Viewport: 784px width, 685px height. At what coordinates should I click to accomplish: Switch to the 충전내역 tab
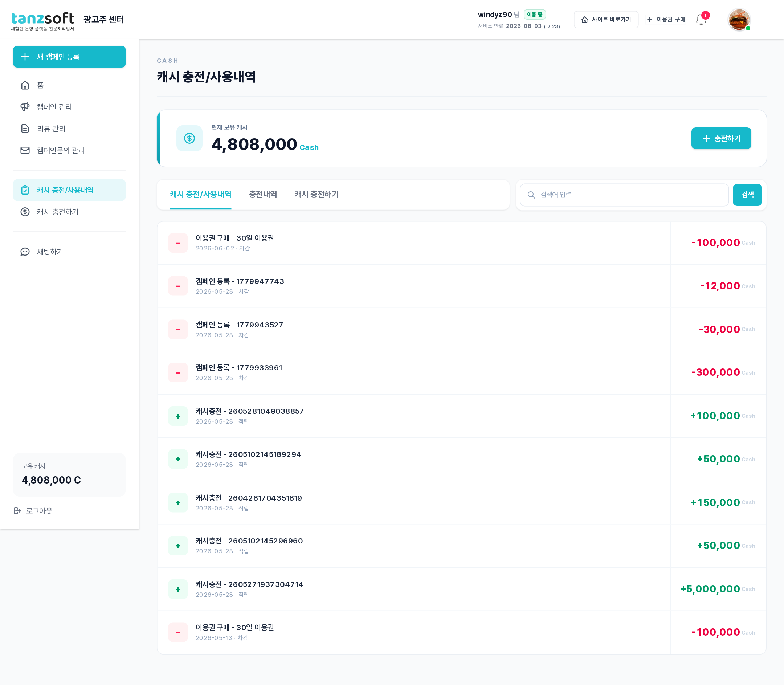pos(263,194)
